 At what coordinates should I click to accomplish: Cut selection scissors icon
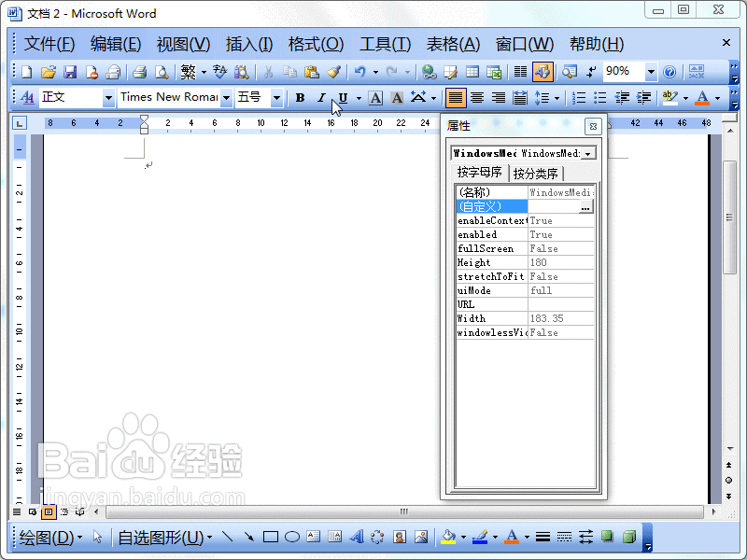pyautogui.click(x=268, y=72)
